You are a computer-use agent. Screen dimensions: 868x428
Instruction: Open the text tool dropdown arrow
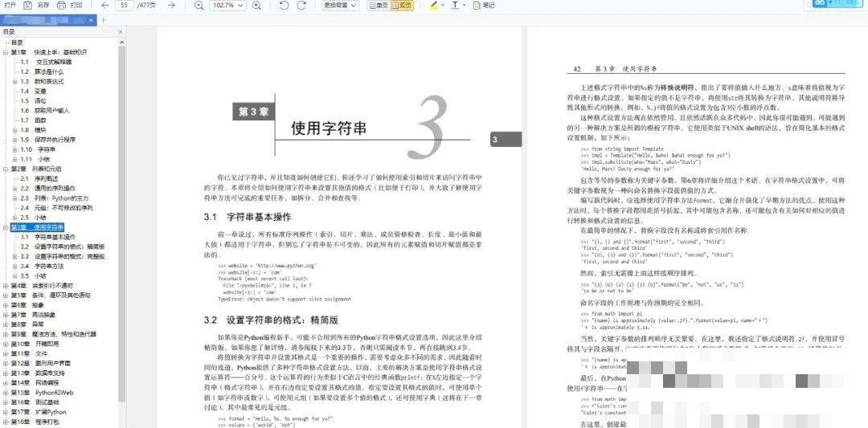point(464,6)
